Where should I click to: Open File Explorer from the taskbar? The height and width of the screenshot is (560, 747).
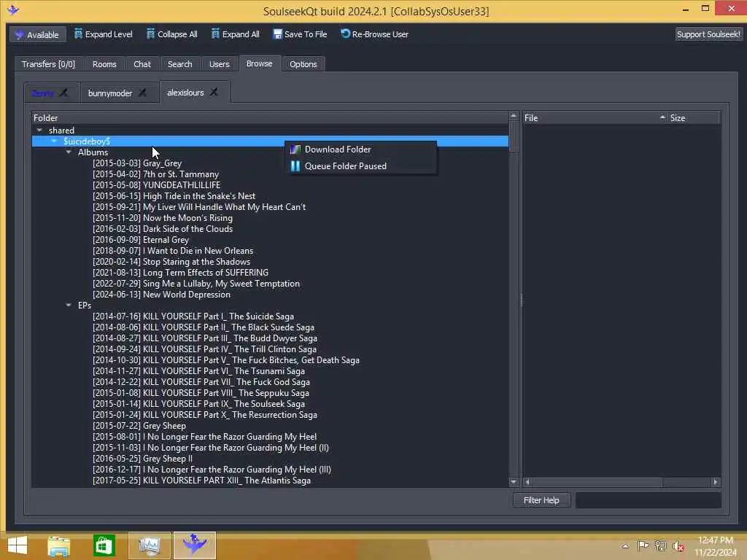[x=58, y=545]
